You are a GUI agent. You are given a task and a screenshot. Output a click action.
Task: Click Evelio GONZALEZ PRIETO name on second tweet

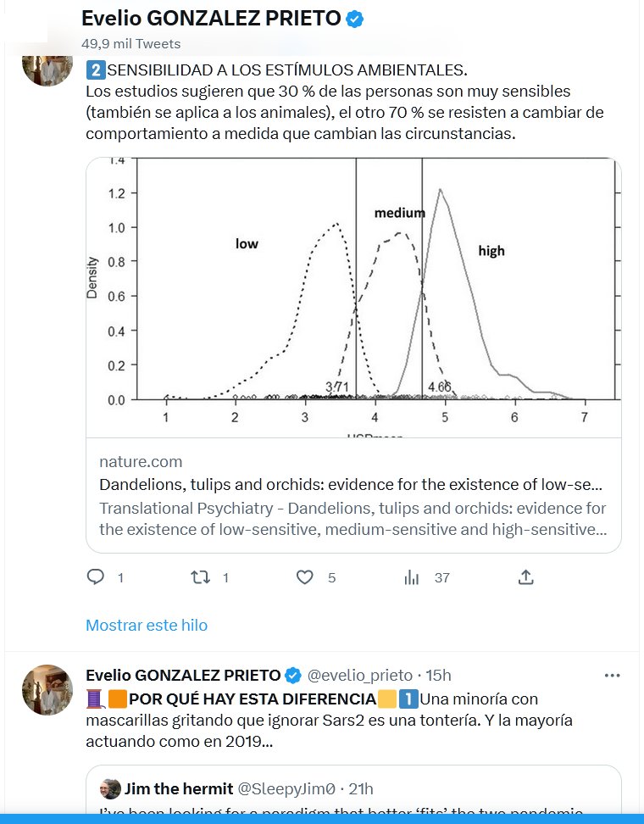(x=183, y=676)
